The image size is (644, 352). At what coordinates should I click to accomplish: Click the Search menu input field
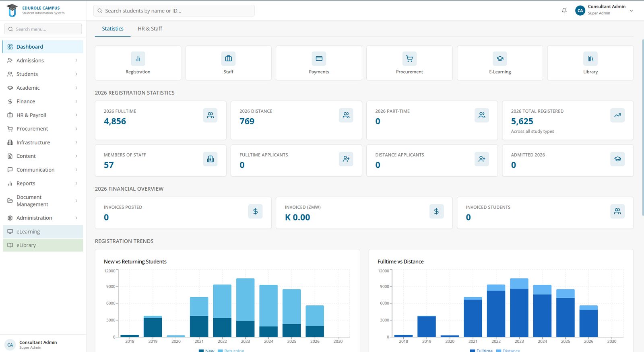(43, 29)
